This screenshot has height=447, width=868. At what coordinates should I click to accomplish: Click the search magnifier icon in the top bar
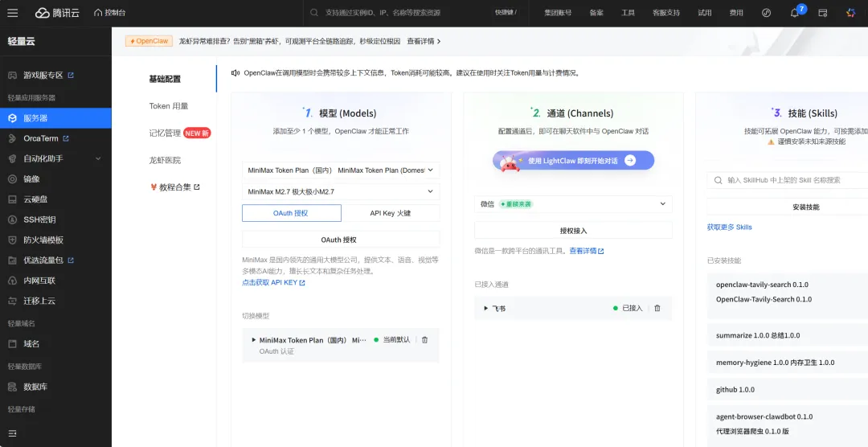(x=314, y=13)
